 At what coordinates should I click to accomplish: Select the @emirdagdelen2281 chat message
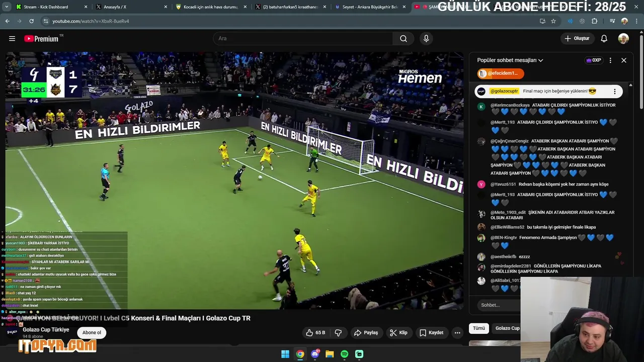tap(551, 268)
